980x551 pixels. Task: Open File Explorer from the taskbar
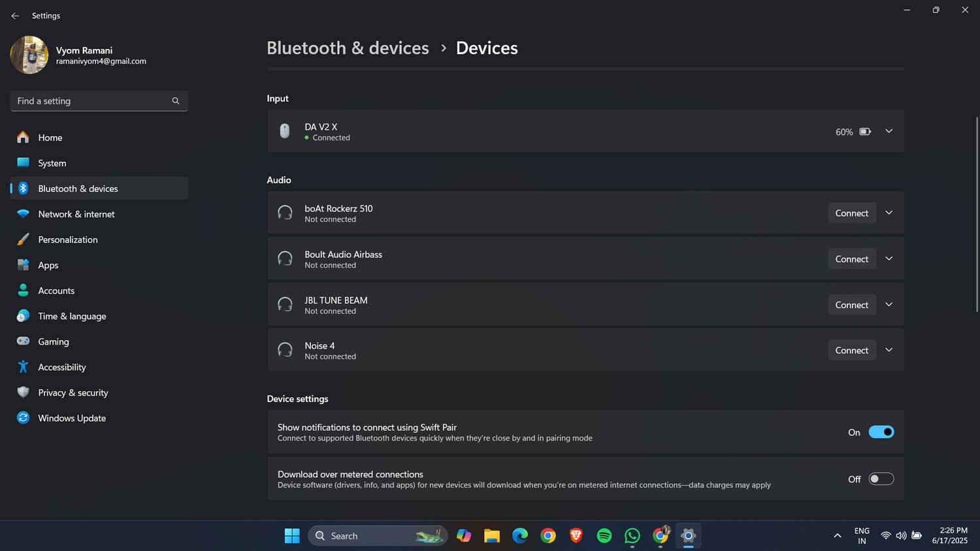tap(491, 536)
